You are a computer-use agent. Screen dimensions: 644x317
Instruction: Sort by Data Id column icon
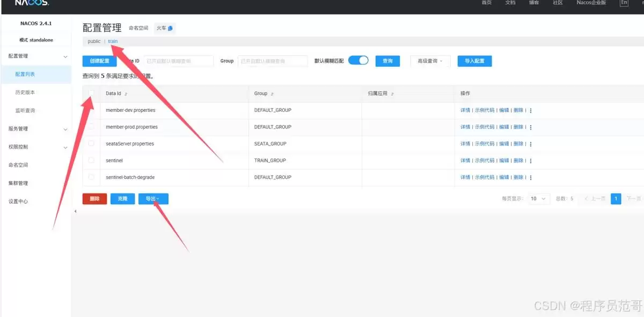(x=126, y=93)
